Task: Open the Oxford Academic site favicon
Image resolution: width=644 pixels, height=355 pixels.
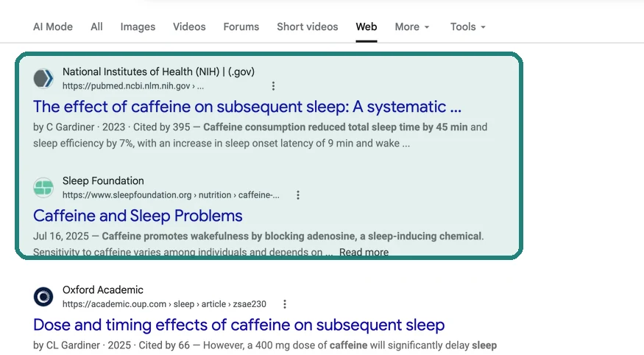Action: [x=43, y=297]
